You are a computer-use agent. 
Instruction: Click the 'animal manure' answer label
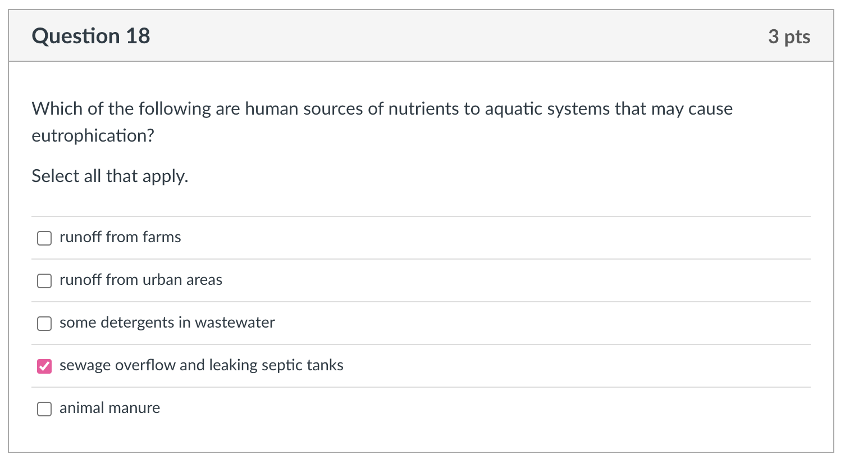pos(109,408)
